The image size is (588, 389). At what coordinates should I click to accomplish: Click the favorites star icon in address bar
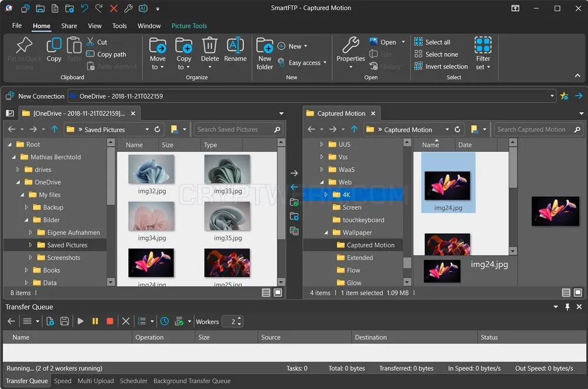click(x=564, y=96)
